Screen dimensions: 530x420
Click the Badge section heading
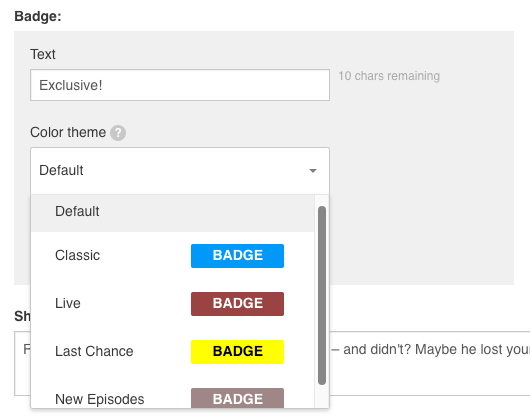[x=38, y=16]
